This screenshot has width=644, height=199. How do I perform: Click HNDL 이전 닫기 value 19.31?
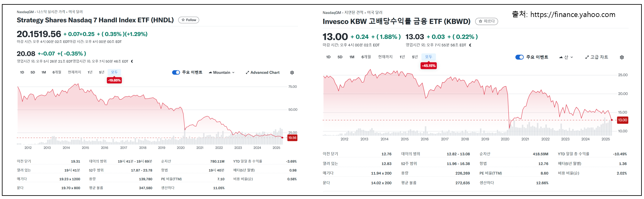(x=75, y=161)
